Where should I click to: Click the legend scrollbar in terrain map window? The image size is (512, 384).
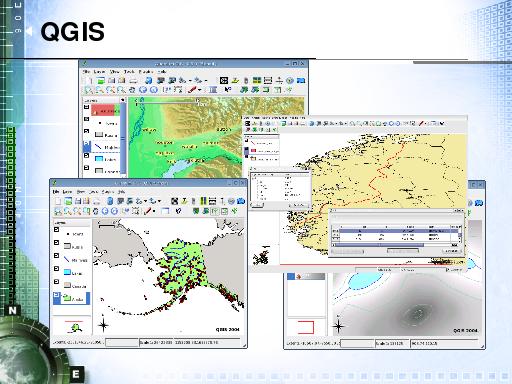(x=123, y=137)
